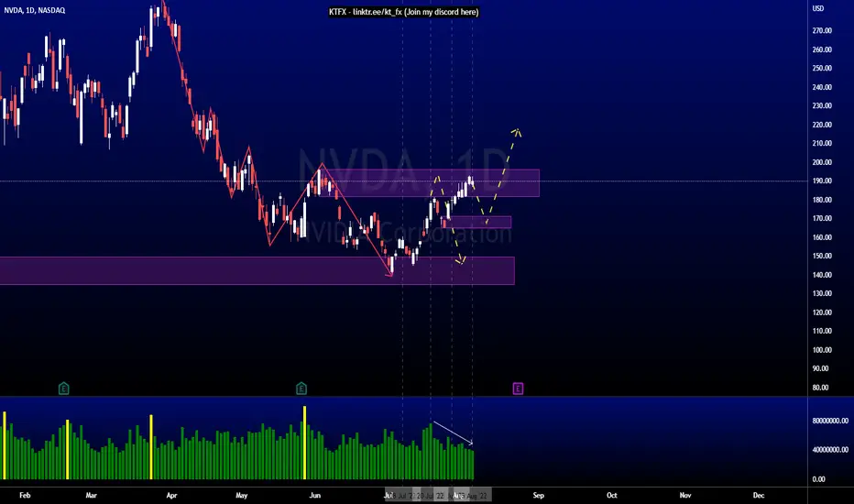Select the white downward arrow over volume bars
The width and height of the screenshot is (854, 504).
point(454,433)
